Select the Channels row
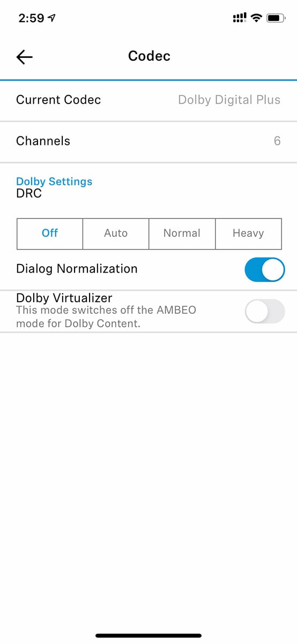The width and height of the screenshot is (297, 644). click(148, 142)
